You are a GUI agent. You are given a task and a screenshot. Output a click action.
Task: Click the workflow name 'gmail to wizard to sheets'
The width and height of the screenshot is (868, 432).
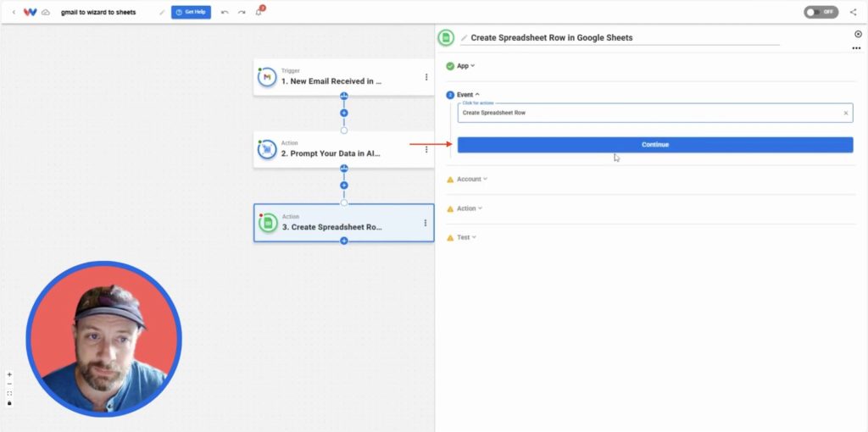coord(98,12)
